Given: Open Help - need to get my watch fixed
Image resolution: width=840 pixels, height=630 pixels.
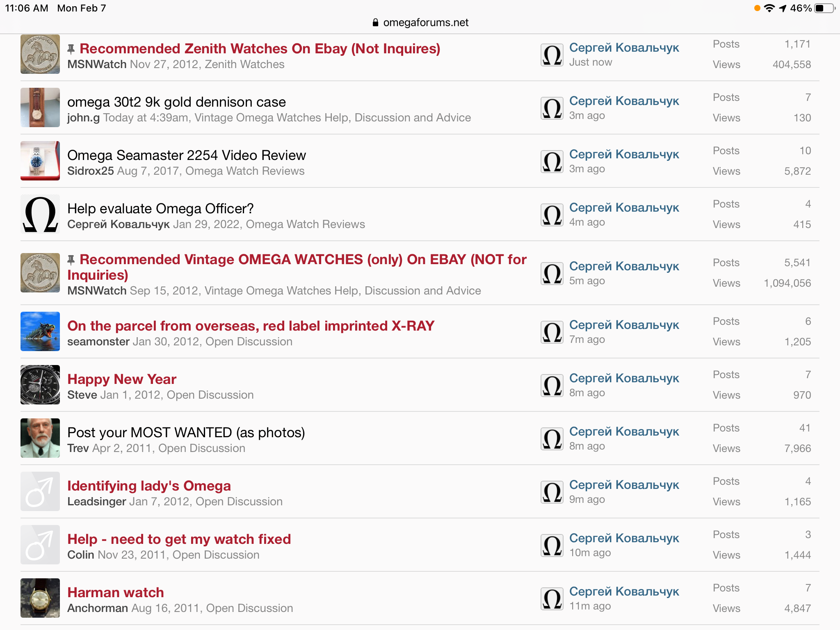Looking at the screenshot, I should point(179,539).
